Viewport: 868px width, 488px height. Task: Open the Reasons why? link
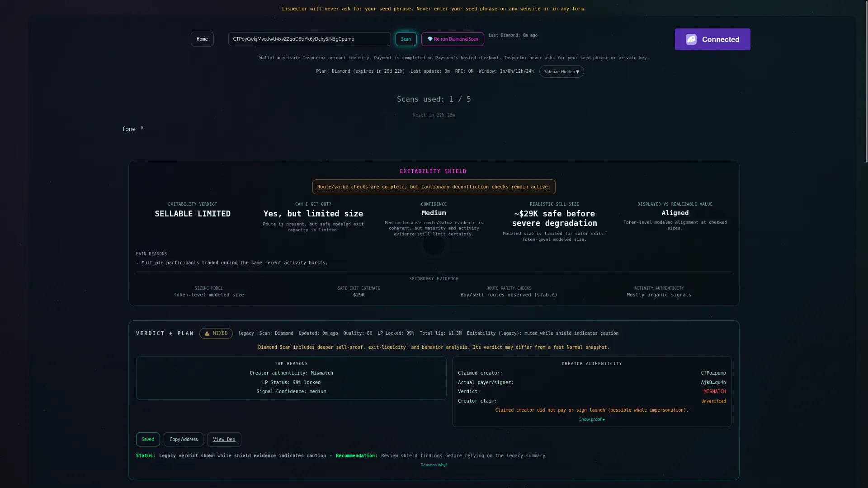434,465
